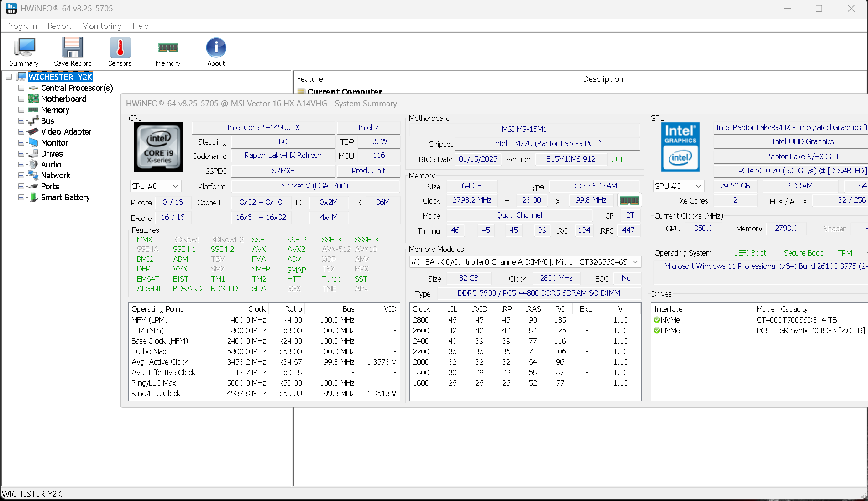This screenshot has height=501, width=868.
Task: Select the Audio tree item
Action: click(x=51, y=164)
